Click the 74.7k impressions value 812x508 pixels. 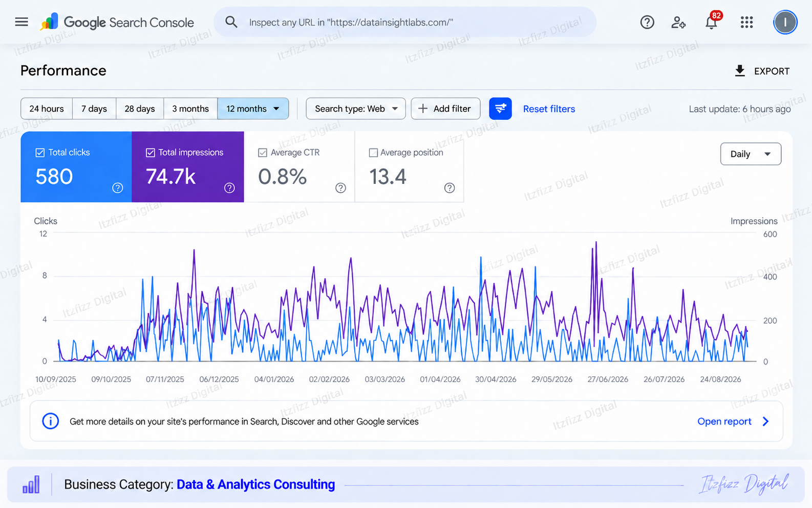171,177
